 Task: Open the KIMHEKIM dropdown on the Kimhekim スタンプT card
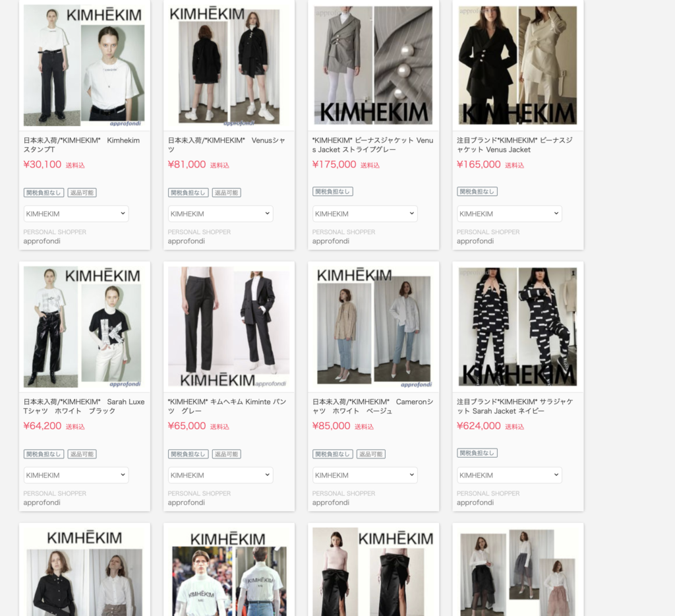click(x=76, y=214)
